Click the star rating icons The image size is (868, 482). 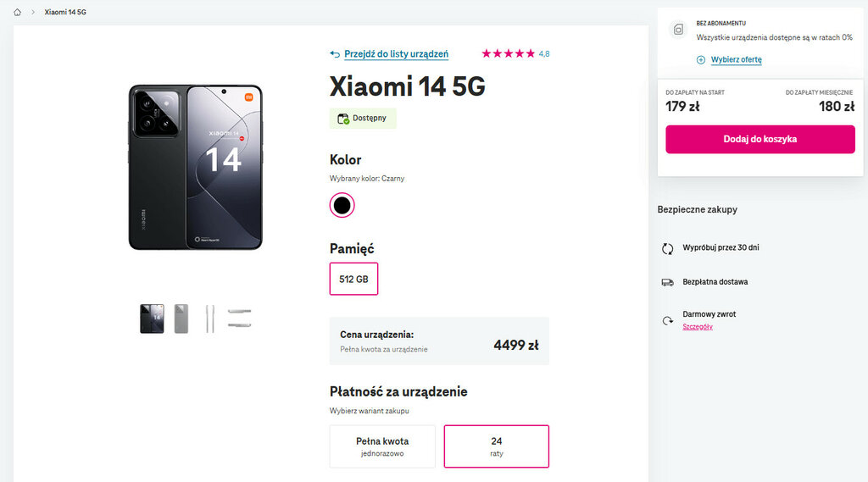pos(508,53)
